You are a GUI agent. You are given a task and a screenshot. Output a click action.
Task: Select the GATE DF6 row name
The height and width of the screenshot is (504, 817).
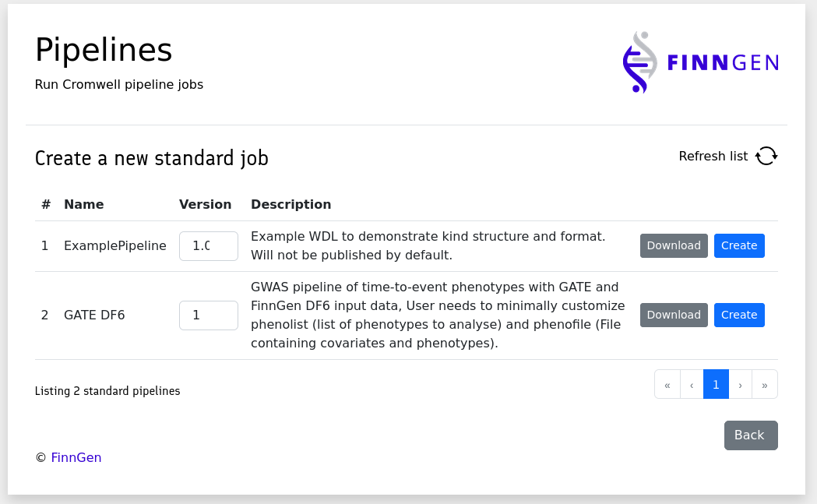tap(94, 315)
